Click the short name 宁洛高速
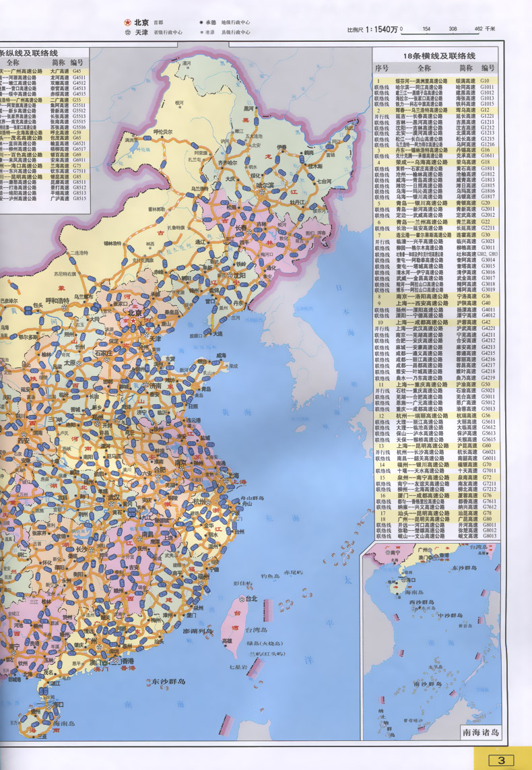 click(465, 296)
